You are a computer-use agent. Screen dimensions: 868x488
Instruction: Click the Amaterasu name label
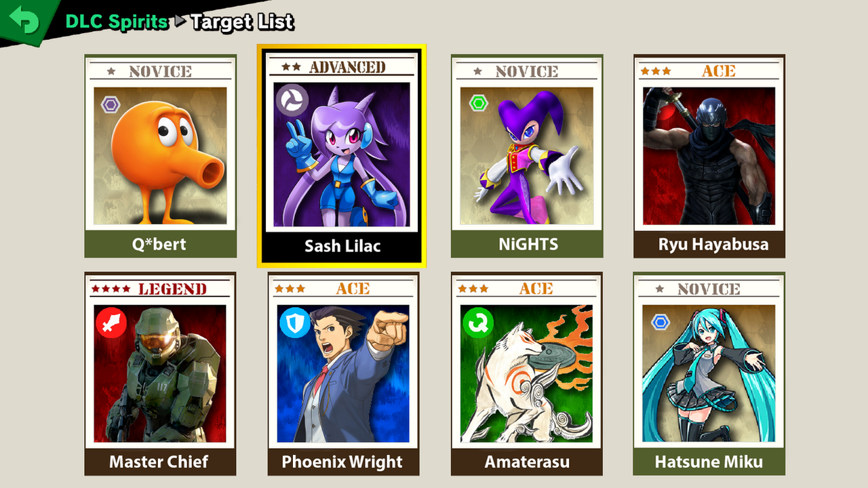(527, 462)
